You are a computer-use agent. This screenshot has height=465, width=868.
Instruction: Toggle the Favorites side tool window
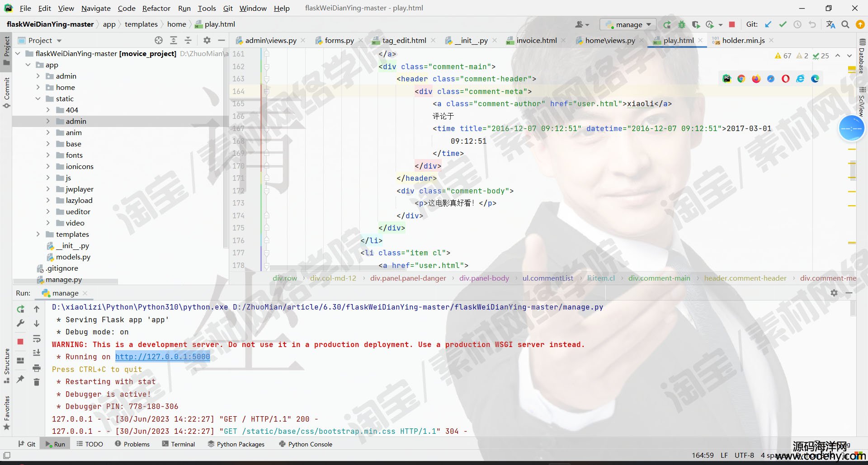6,413
